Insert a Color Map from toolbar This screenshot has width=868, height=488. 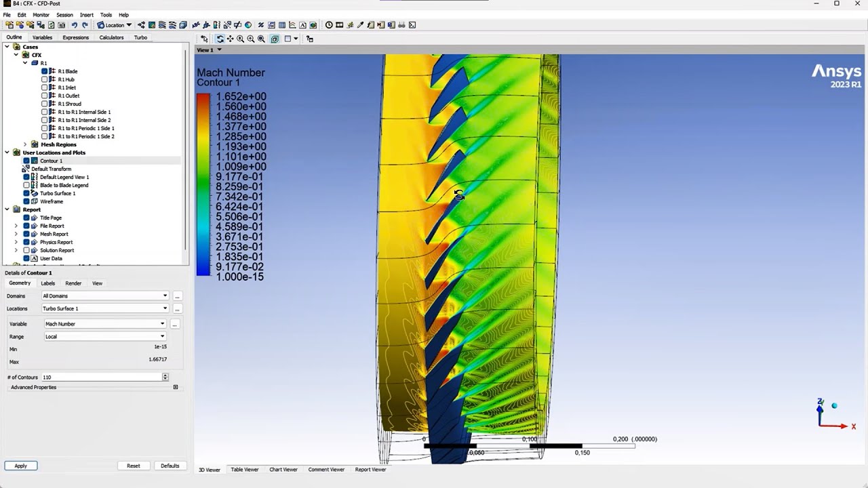click(x=248, y=25)
